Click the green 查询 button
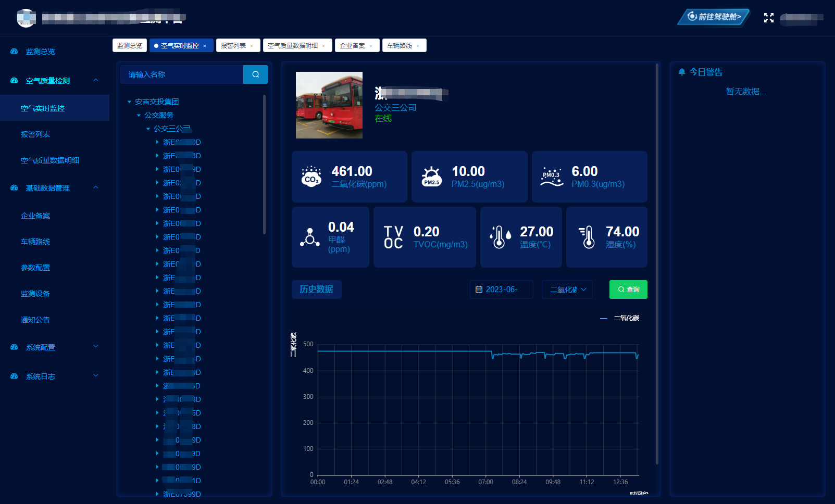 [628, 289]
